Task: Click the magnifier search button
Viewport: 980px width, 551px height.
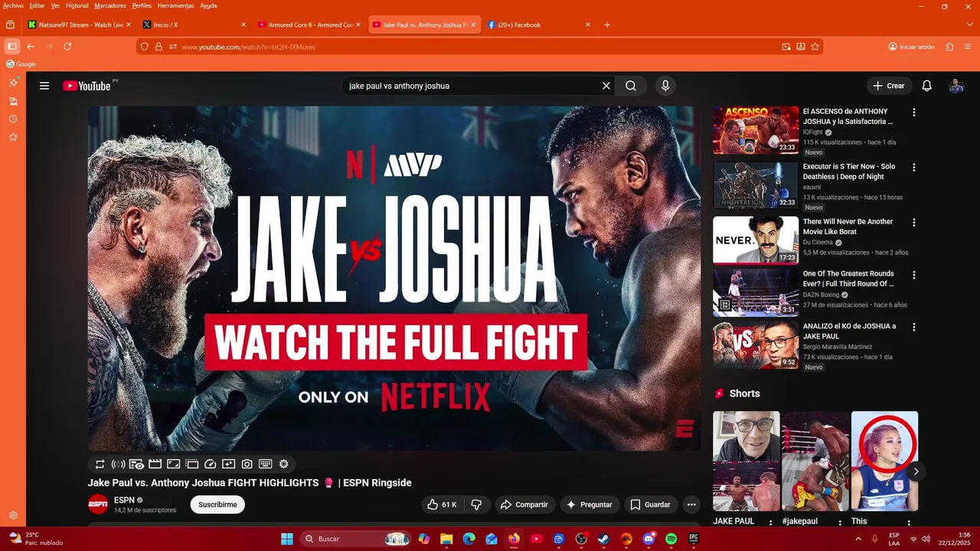Action: click(x=631, y=86)
